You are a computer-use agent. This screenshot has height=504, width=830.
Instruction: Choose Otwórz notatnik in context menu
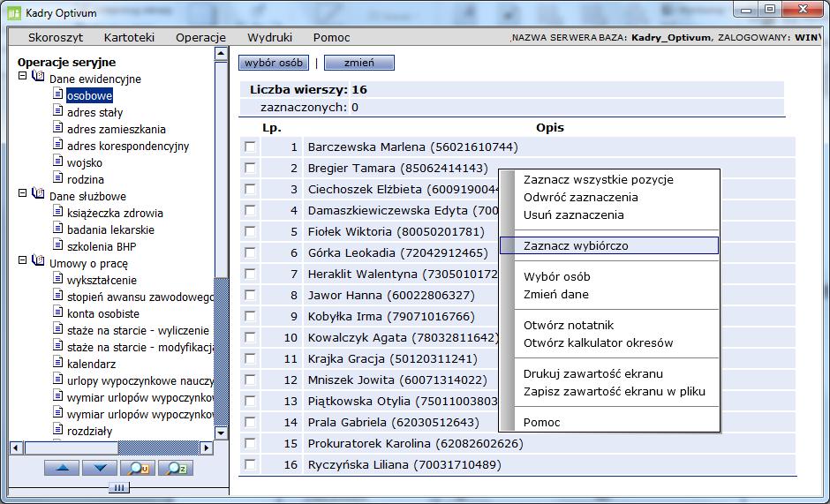point(569,325)
